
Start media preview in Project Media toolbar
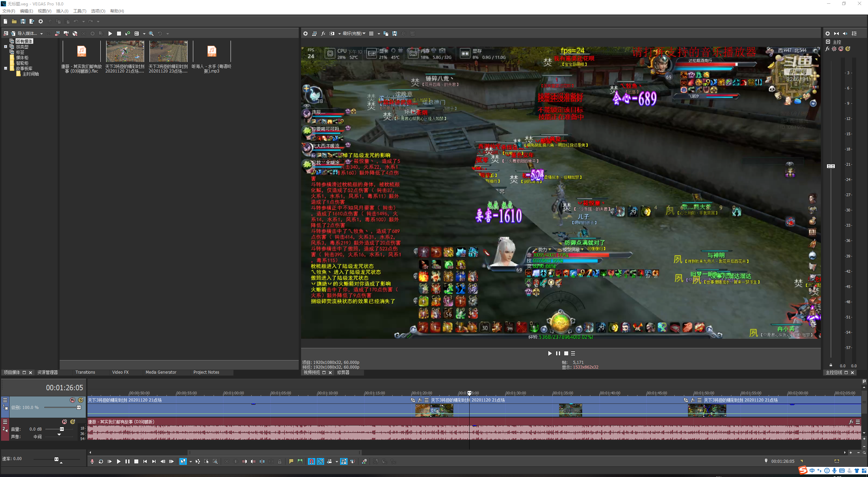click(x=110, y=34)
